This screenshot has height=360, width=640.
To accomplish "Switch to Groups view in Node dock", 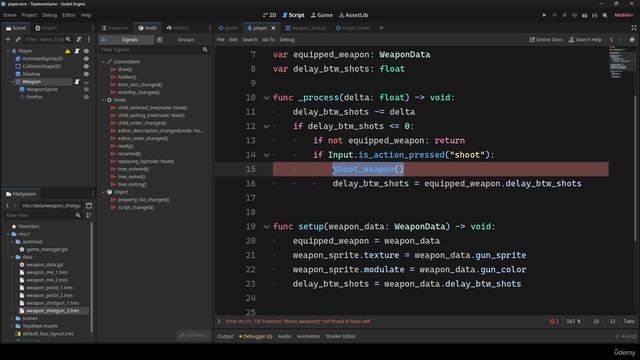I will pyautogui.click(x=186, y=40).
